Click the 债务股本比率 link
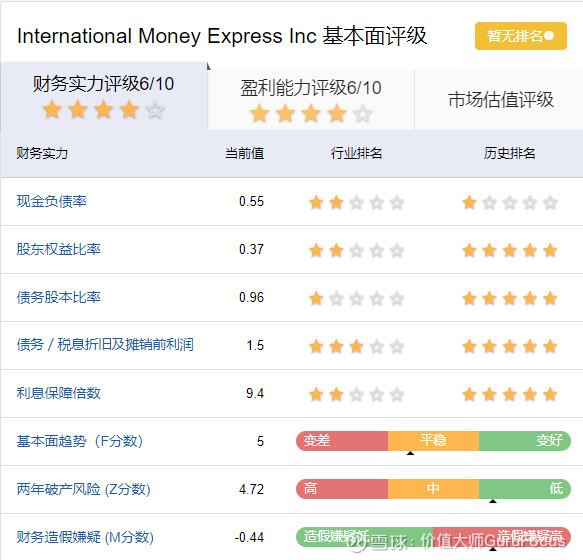 pos(58,297)
